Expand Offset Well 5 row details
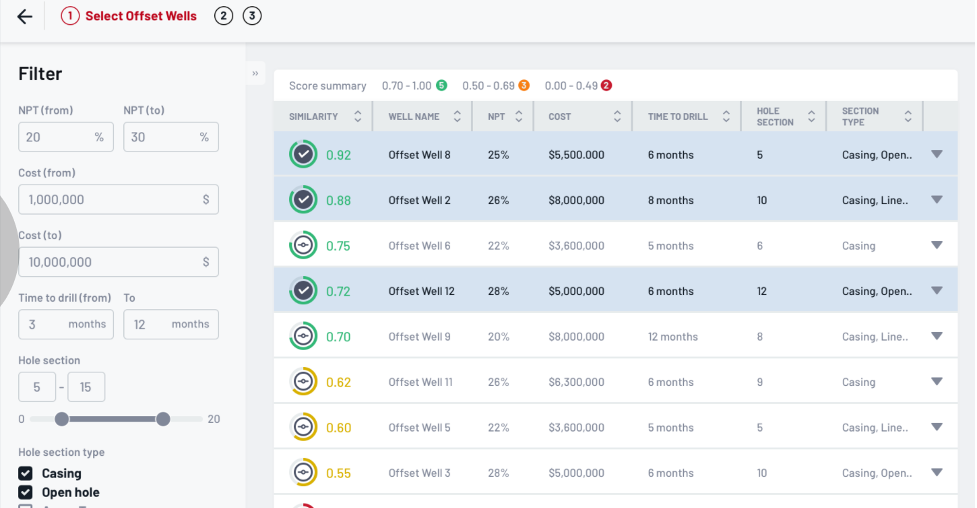977x508 pixels. 936,428
